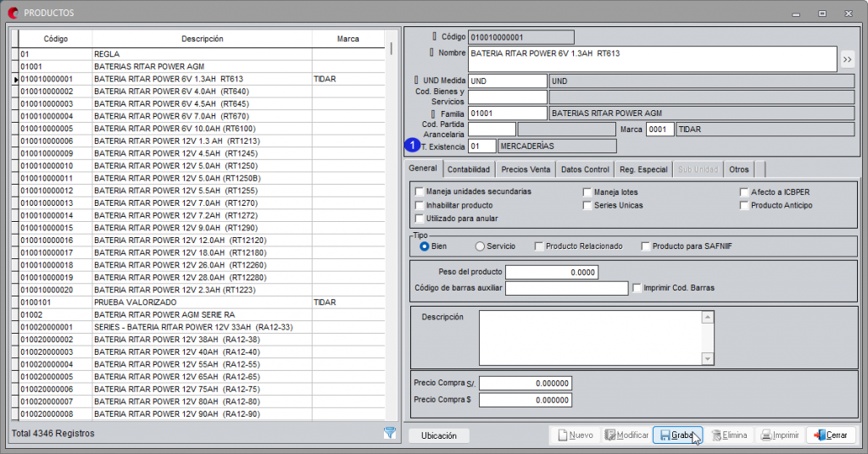Click the Descripción text area
This screenshot has width=868, height=454.
pos(591,338)
